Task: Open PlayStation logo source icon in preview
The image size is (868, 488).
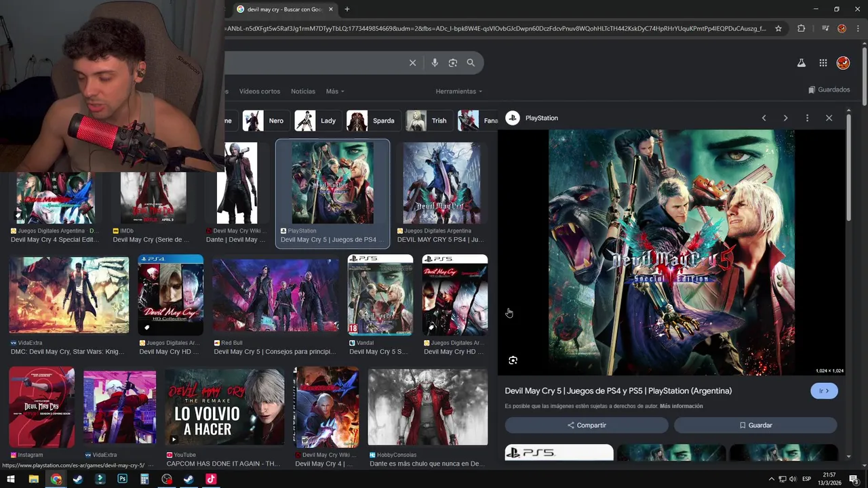Action: pos(513,118)
